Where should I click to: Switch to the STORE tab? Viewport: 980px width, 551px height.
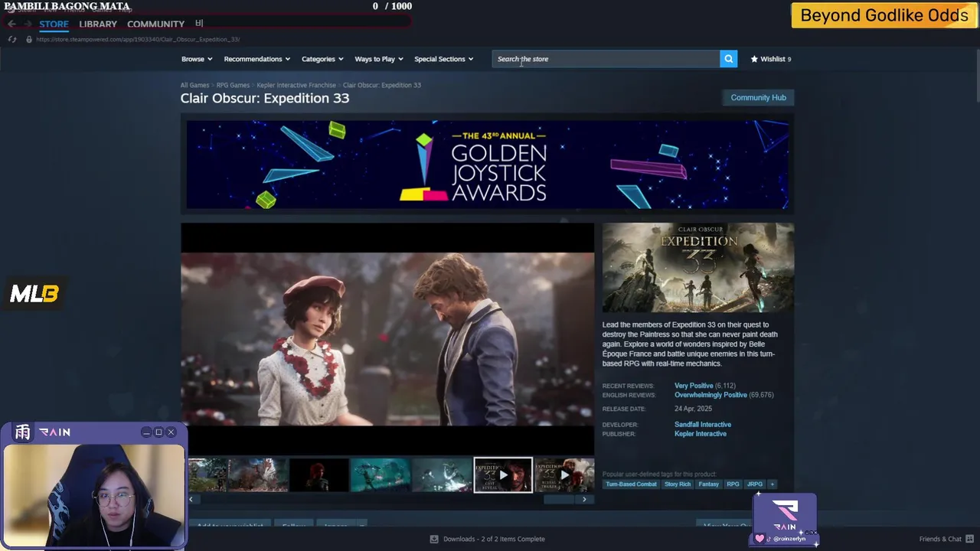pyautogui.click(x=54, y=24)
